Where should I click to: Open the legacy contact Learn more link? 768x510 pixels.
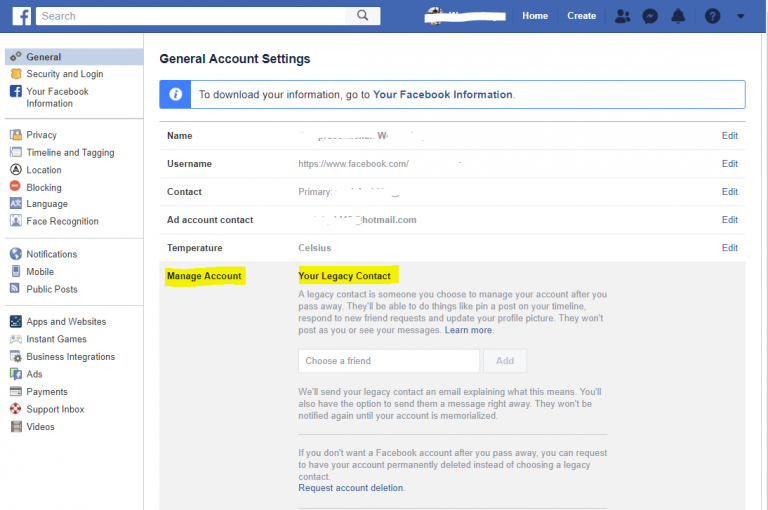[468, 330]
